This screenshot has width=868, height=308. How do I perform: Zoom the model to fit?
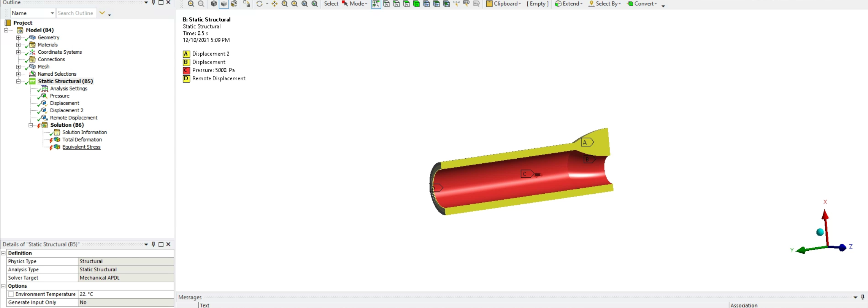[x=305, y=4]
